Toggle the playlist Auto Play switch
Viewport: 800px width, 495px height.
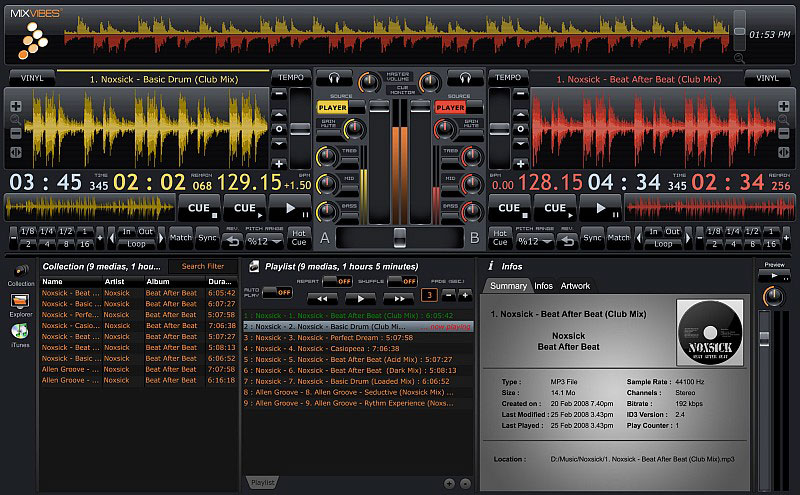tap(277, 291)
